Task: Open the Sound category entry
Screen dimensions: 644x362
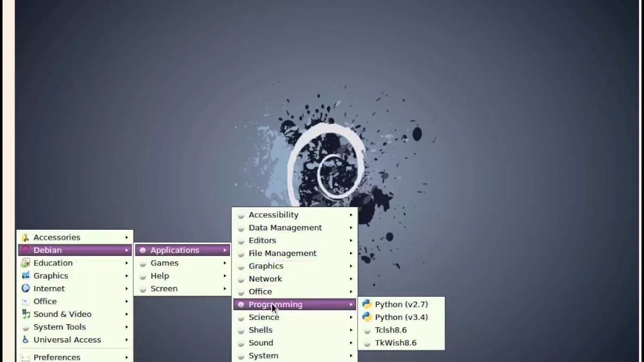Action: pyautogui.click(x=295, y=343)
